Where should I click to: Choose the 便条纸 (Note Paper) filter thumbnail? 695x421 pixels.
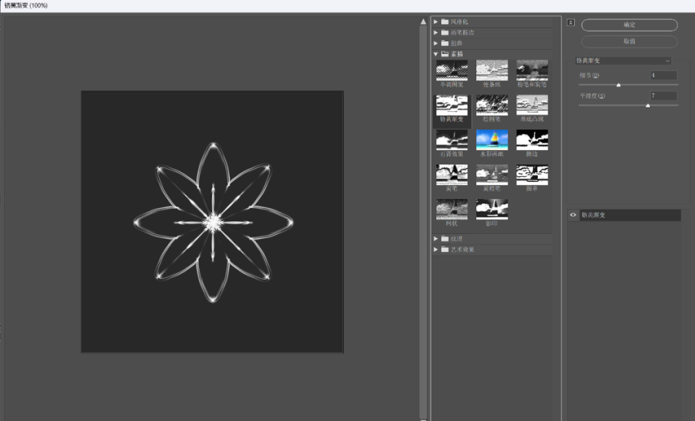[492, 70]
